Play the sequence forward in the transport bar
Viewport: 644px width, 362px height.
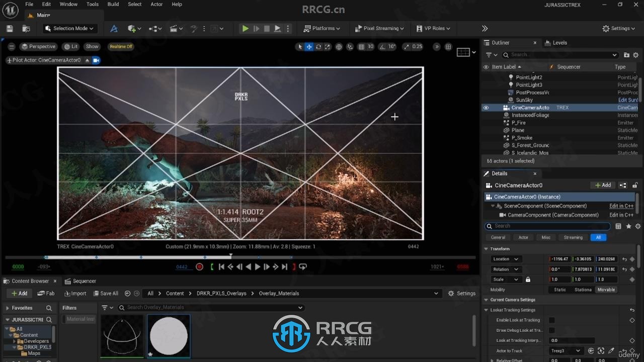[x=258, y=267]
